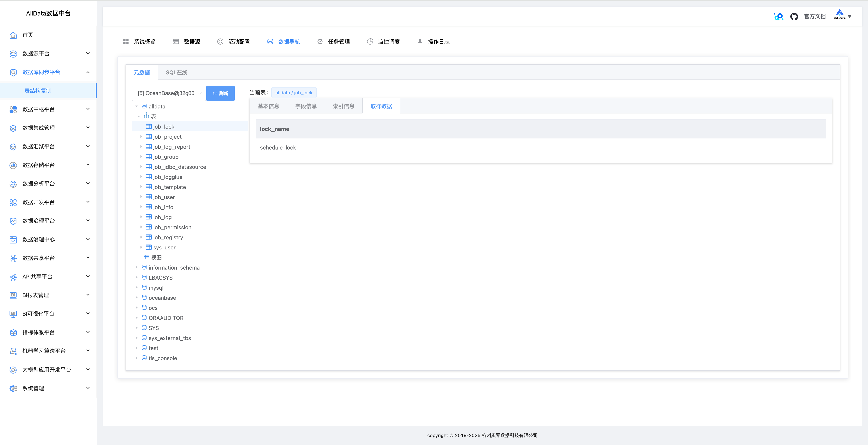Expand the mysql database node
This screenshot has width=868, height=445.
coord(136,288)
